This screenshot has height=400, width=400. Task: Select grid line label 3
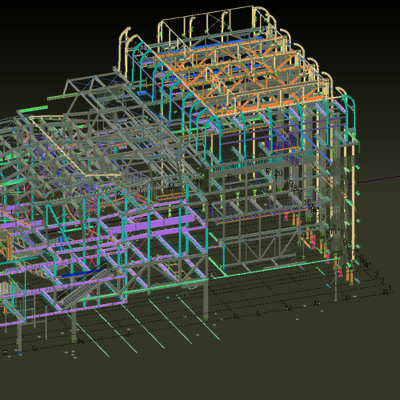pos(376,275)
